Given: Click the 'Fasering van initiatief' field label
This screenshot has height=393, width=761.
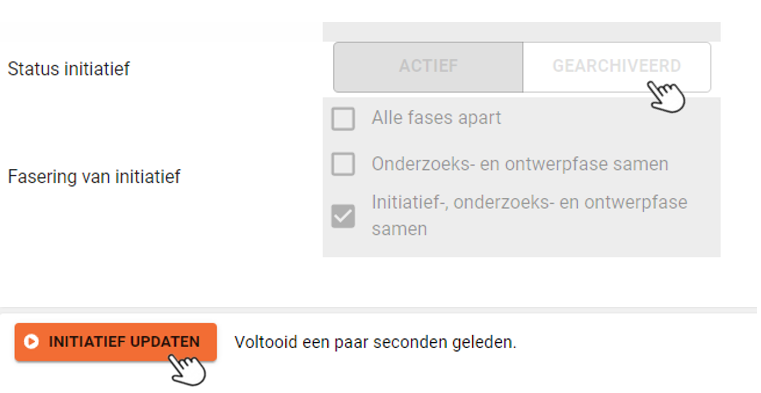Looking at the screenshot, I should (94, 176).
